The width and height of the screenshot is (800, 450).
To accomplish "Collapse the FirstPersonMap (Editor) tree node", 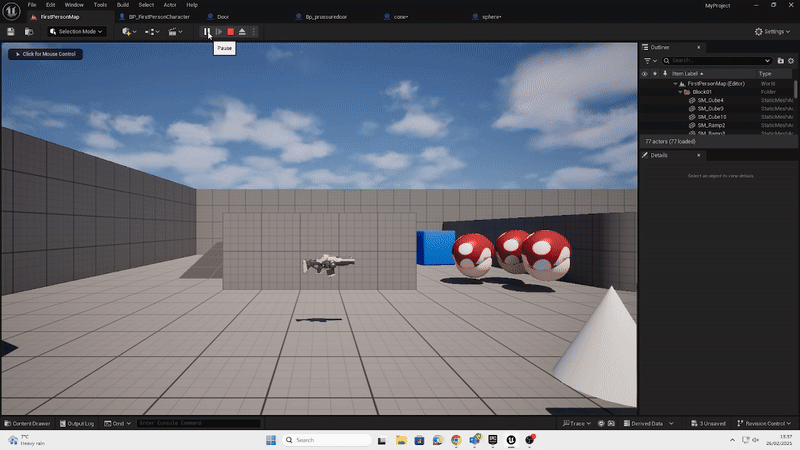I will point(676,84).
